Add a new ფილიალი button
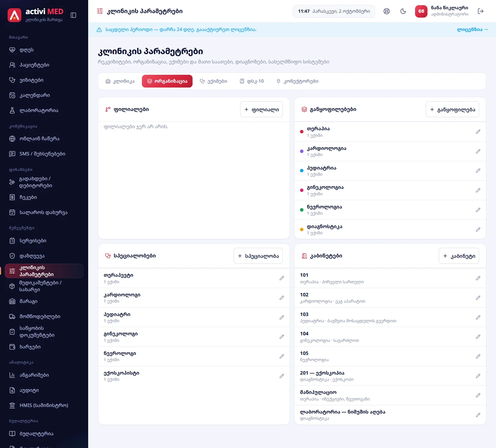This screenshot has height=448, width=496. (261, 109)
